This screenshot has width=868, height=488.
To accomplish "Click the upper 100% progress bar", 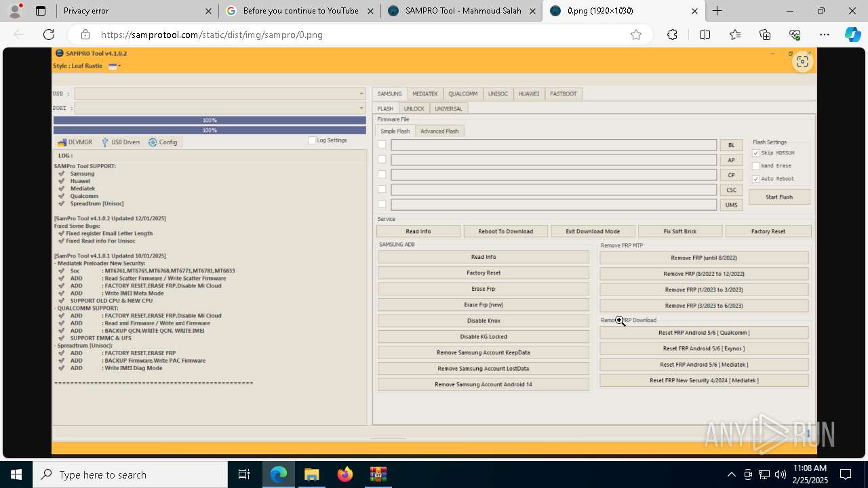I will (x=210, y=120).
